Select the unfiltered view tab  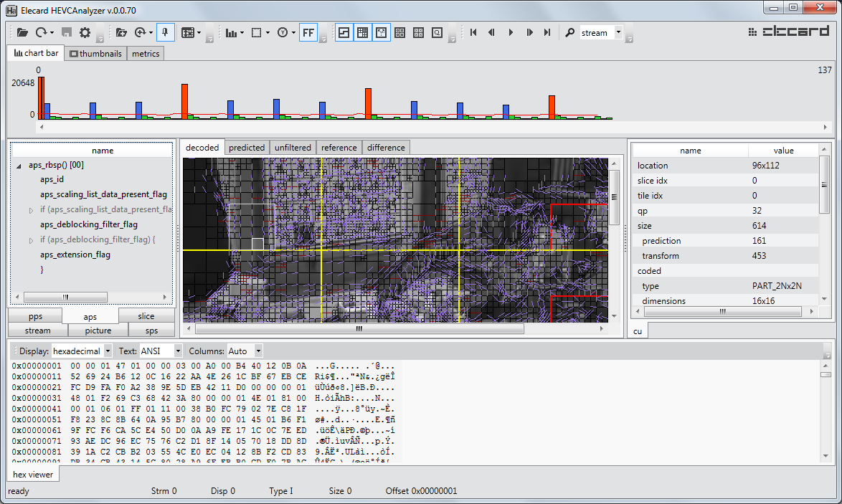tap(293, 148)
